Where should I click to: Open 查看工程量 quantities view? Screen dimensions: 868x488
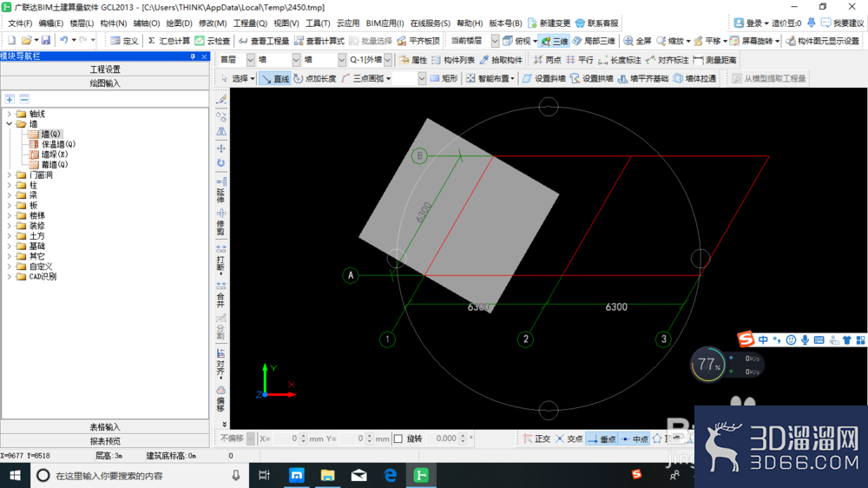[x=264, y=41]
